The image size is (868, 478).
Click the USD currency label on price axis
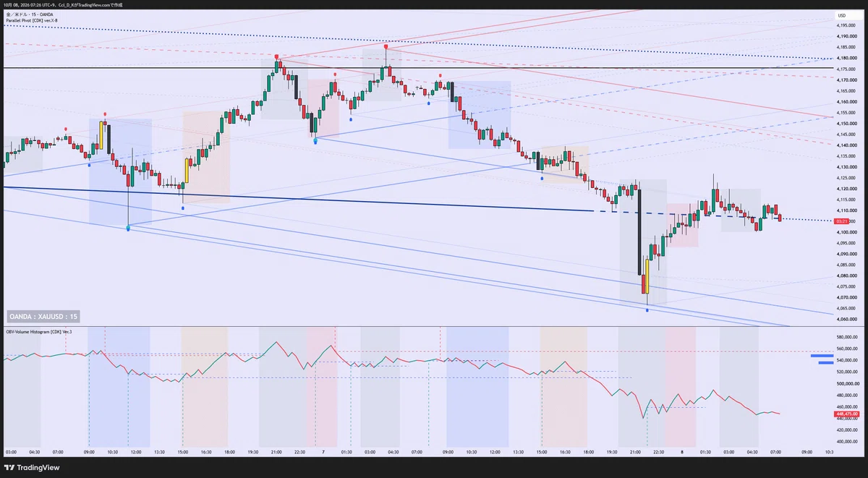coord(842,15)
